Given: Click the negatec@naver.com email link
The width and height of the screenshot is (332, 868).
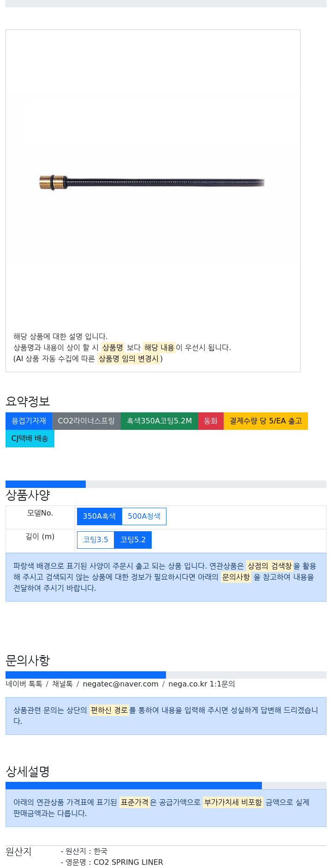Looking at the screenshot, I should point(120,684).
